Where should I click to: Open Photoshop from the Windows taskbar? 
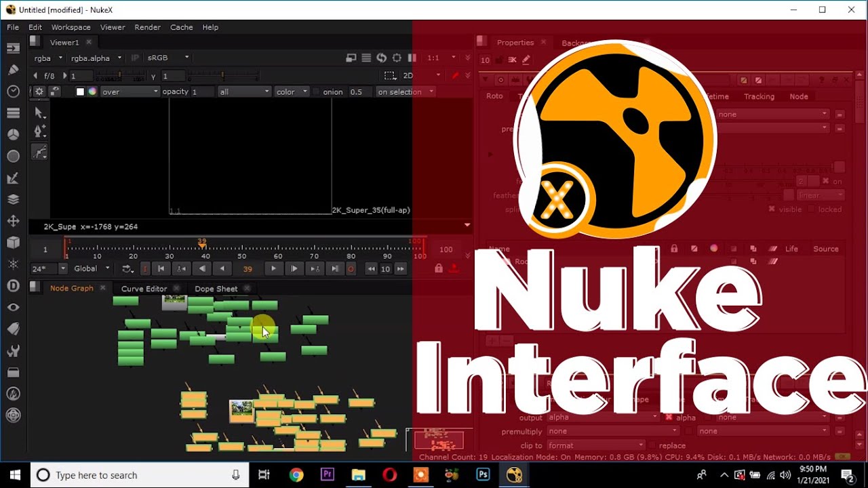(483, 475)
